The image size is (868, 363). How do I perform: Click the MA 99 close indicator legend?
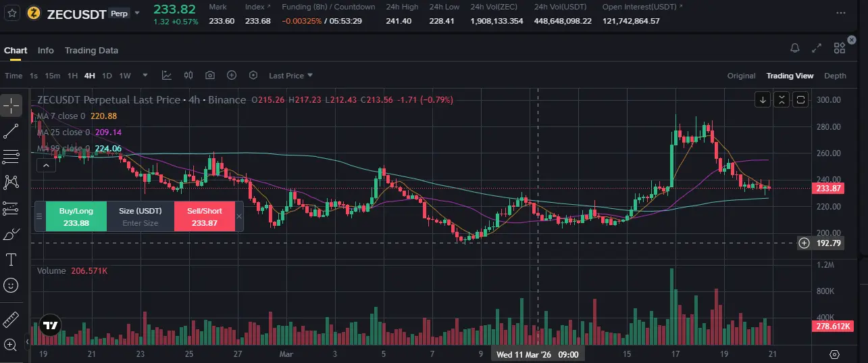[x=78, y=149]
